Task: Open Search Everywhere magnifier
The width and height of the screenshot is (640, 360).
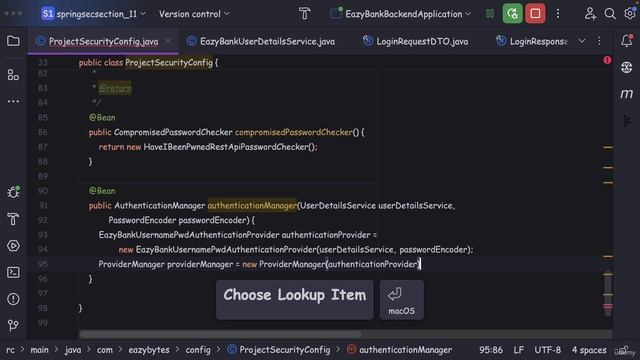Action: (x=610, y=14)
